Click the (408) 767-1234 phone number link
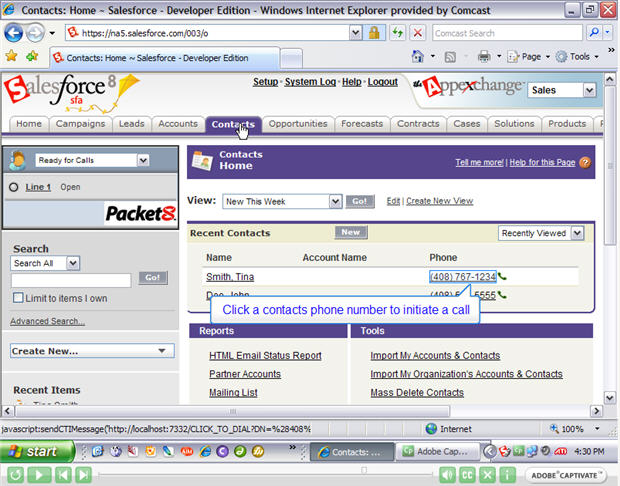This screenshot has width=620, height=486. pyautogui.click(x=462, y=277)
